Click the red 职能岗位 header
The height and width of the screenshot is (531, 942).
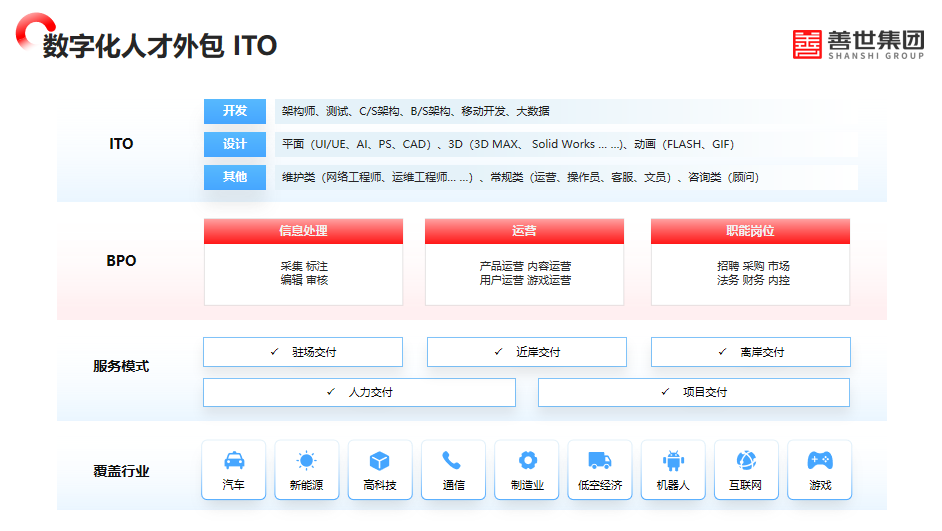(750, 231)
